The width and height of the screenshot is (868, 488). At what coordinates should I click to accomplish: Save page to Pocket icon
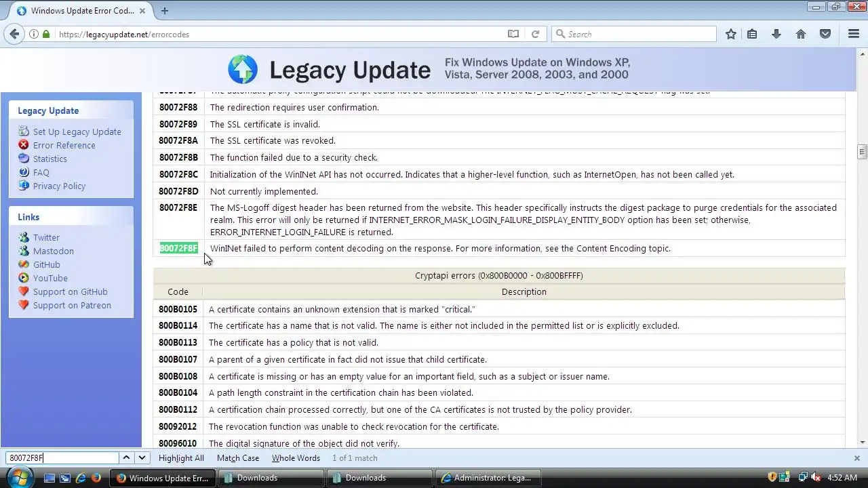[825, 34]
